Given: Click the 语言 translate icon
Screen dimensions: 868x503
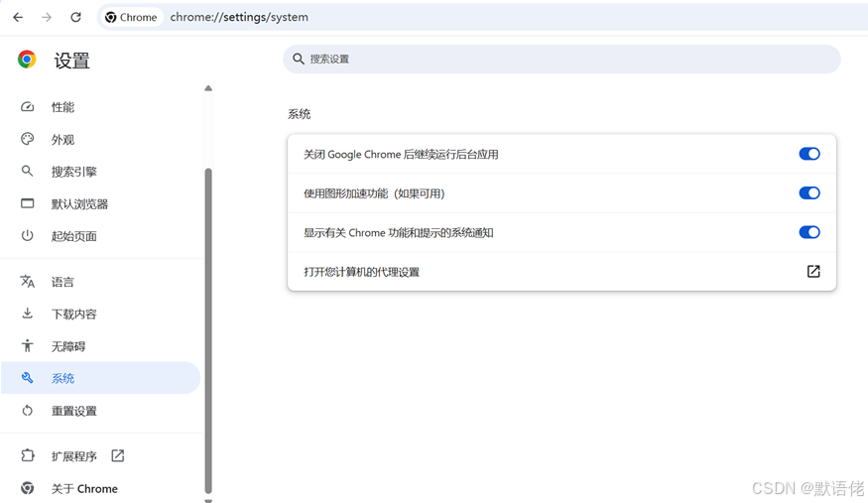Looking at the screenshot, I should tap(27, 282).
